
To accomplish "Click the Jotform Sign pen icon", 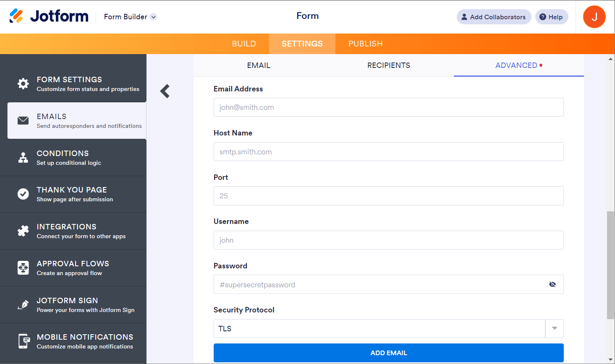I will pyautogui.click(x=23, y=305).
